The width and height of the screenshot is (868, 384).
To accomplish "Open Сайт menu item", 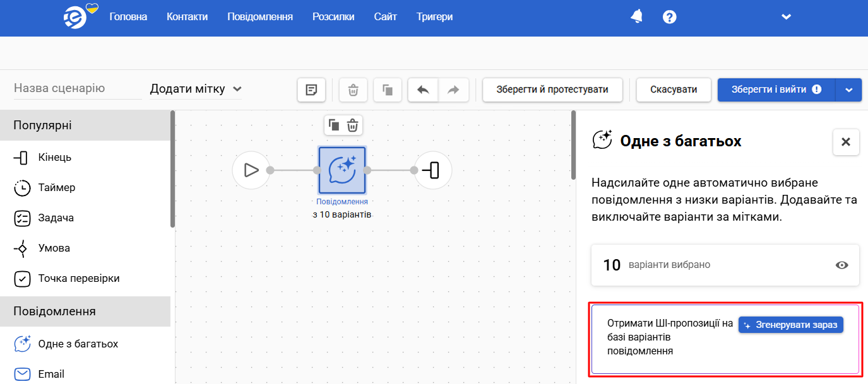I will [386, 17].
